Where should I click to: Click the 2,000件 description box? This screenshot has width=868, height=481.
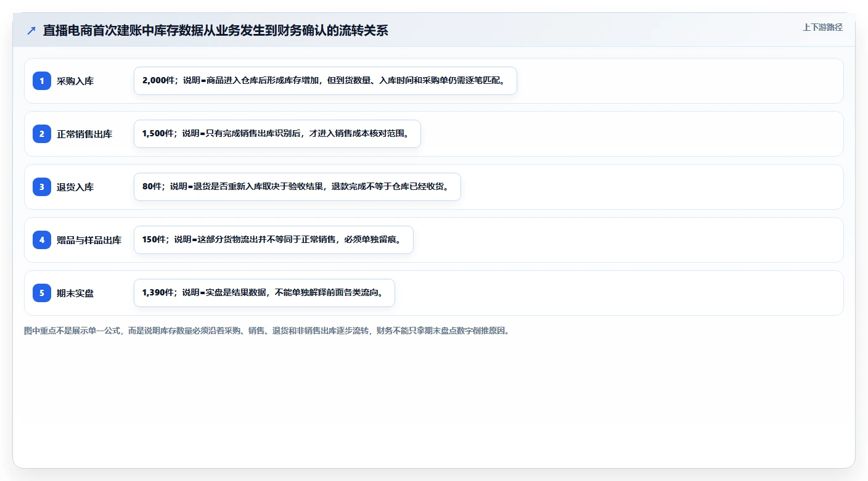[x=325, y=81]
